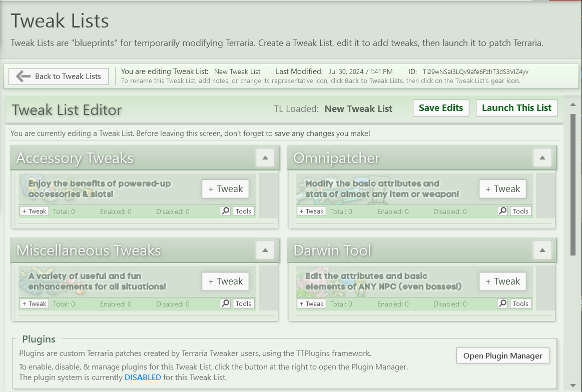Click the Darwin Tool search magnifier icon
Screen dimensions: 582x392
click(x=502, y=303)
